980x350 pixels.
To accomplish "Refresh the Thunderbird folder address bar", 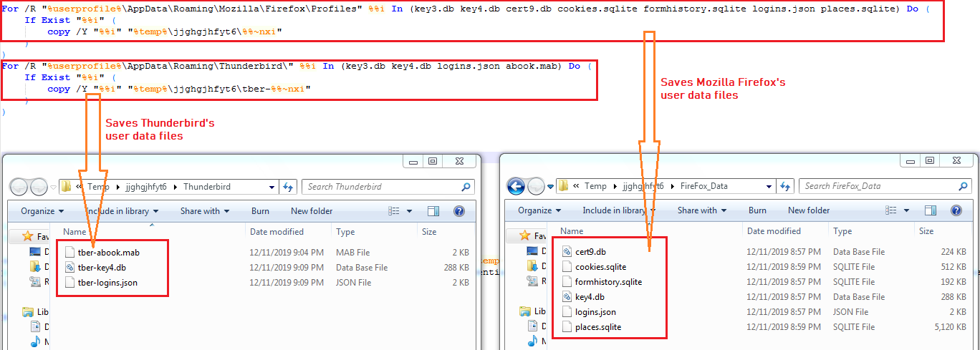I will (x=288, y=187).
